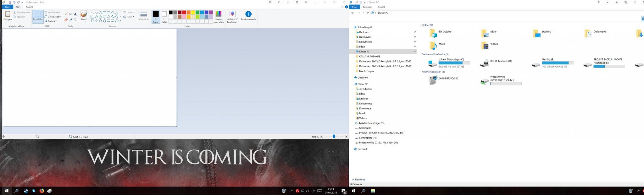This screenshot has width=644, height=195.
Task: Switch to the Ansicht tab in Paint
Action: click(29, 7)
